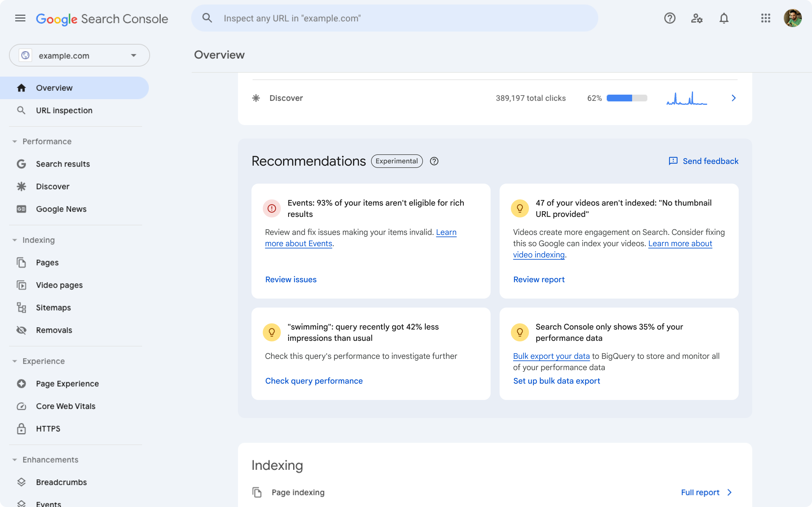Collapse the Performance section

click(x=14, y=141)
